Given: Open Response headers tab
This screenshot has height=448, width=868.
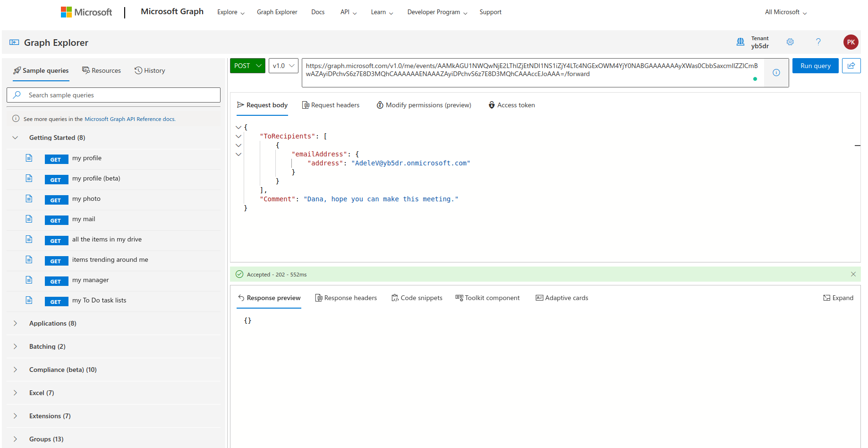Looking at the screenshot, I should pyautogui.click(x=346, y=298).
